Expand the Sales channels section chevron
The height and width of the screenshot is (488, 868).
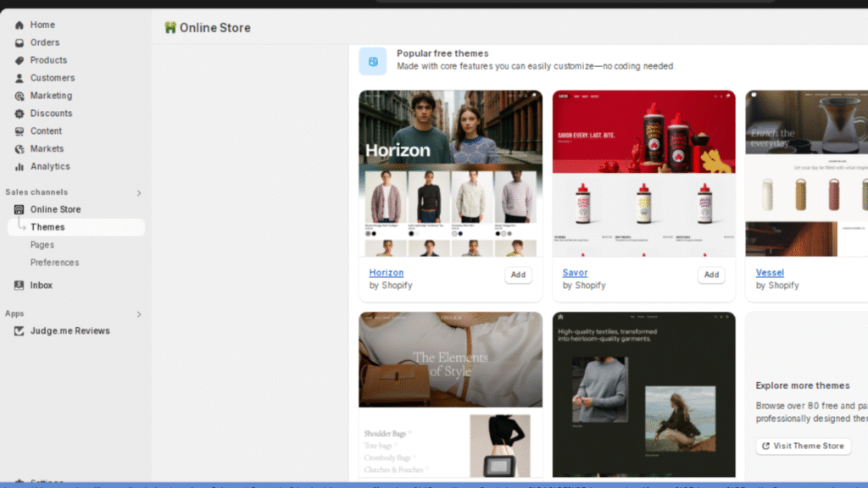tap(139, 192)
